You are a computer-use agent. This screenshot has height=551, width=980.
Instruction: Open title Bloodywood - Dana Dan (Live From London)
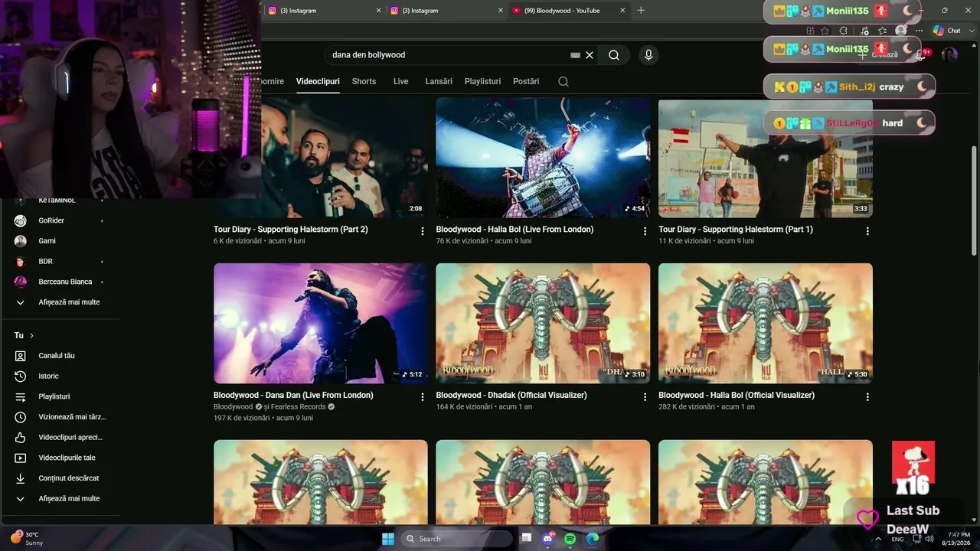293,396
